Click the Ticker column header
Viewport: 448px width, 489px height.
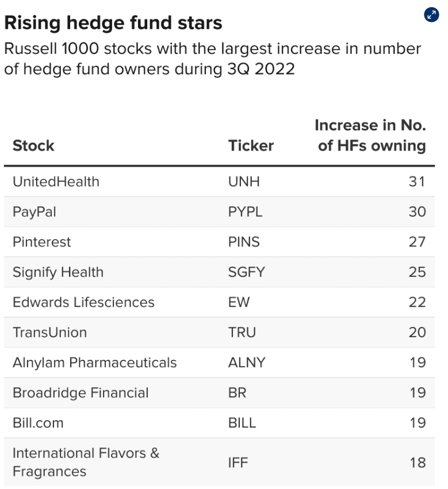click(251, 145)
